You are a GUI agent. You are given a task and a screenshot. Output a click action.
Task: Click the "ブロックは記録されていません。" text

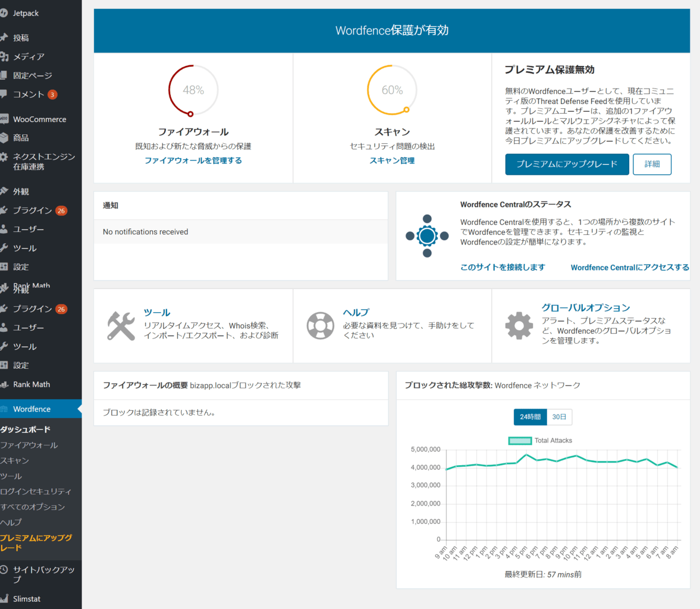pyautogui.click(x=159, y=413)
